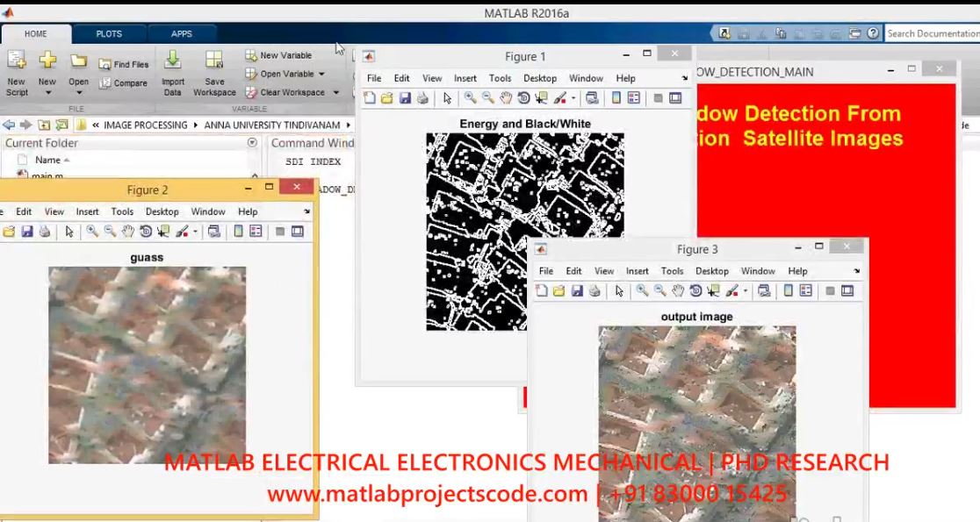Toggle Zoom In tool in Figure 1

470,98
